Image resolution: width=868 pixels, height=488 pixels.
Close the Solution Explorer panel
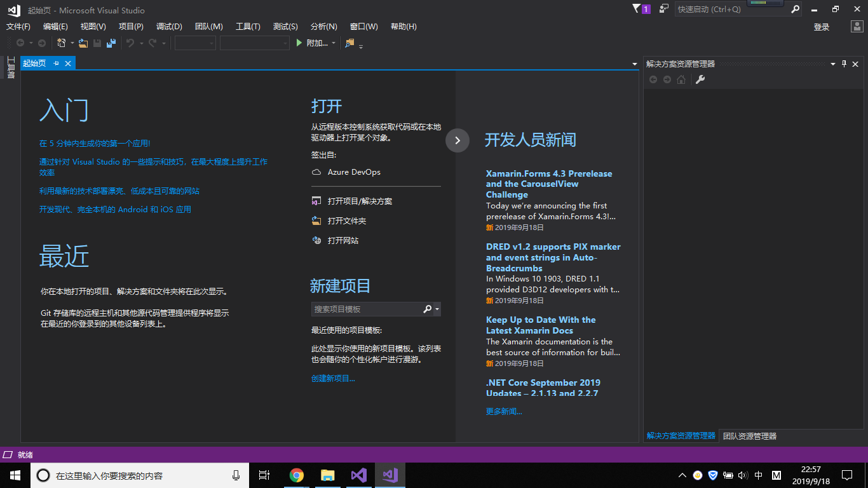pos(855,64)
